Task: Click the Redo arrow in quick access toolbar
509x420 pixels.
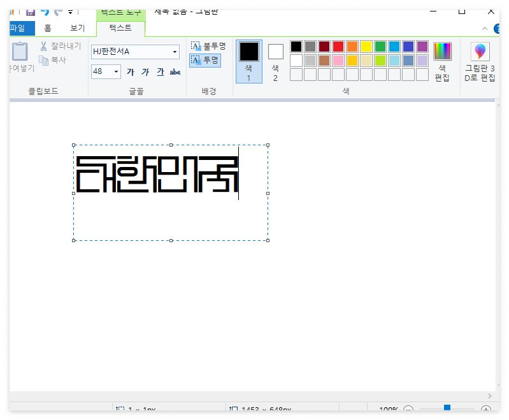Action: point(59,12)
